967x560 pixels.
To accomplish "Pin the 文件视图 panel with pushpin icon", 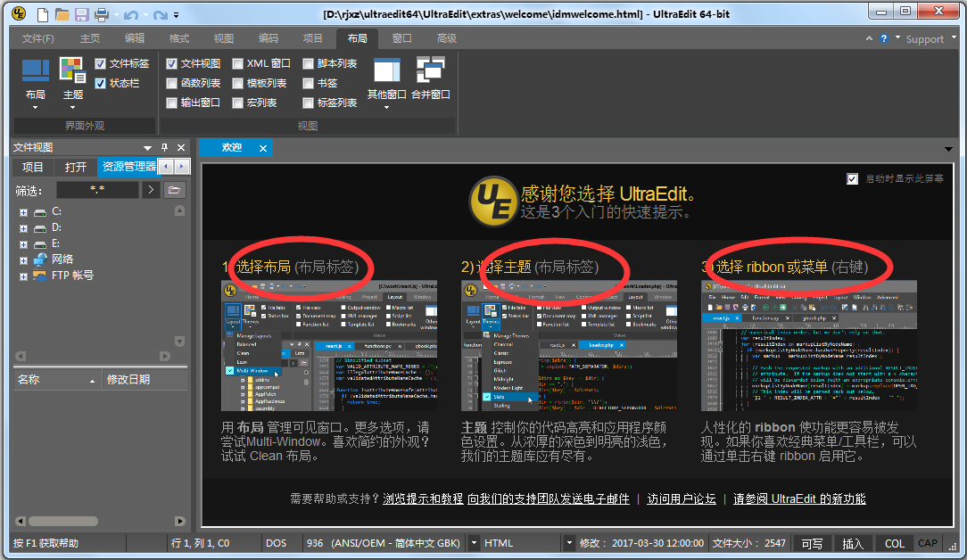I will (164, 147).
